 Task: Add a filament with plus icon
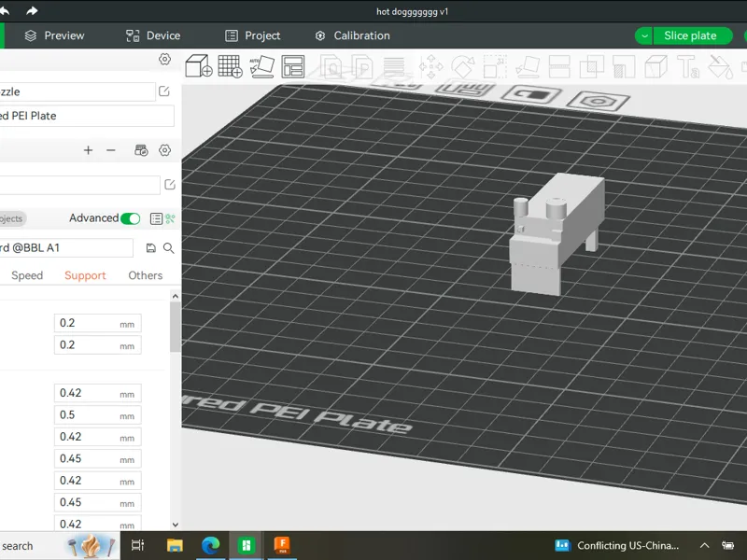[88, 150]
